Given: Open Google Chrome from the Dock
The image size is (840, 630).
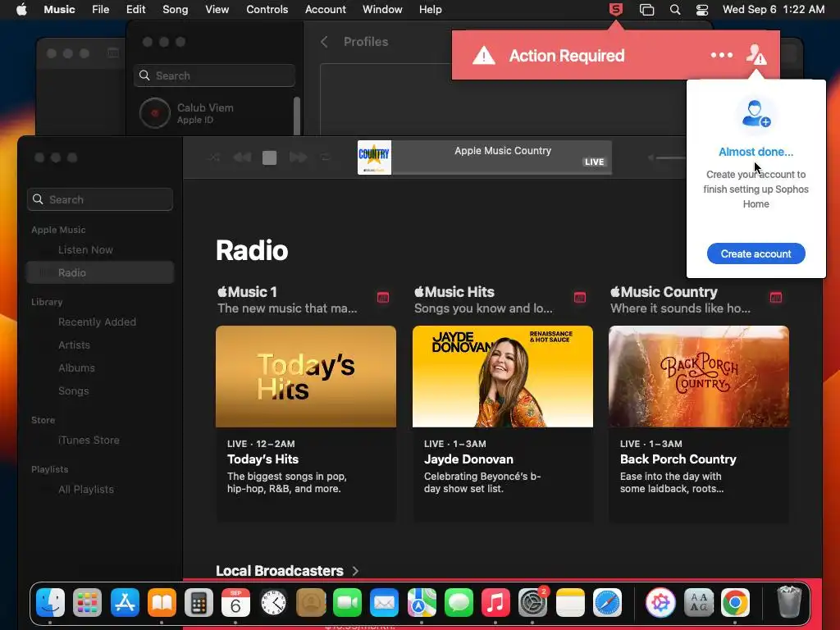Looking at the screenshot, I should click(735, 603).
